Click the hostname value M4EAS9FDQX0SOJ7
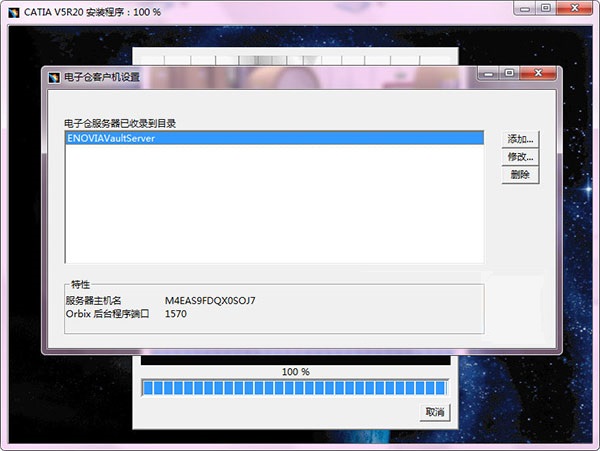600x451 pixels. 210,301
